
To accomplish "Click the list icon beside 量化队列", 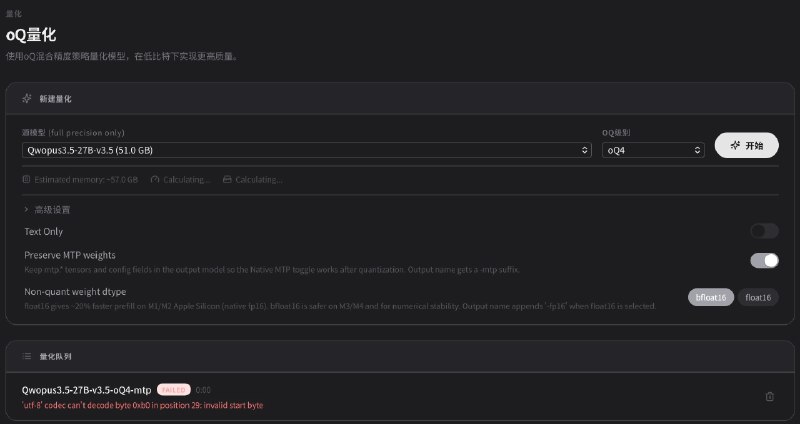I will (x=27, y=356).
